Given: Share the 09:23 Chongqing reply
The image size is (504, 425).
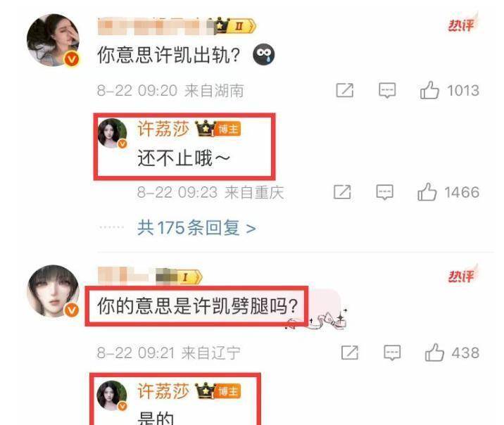Looking at the screenshot, I should pos(342,192).
